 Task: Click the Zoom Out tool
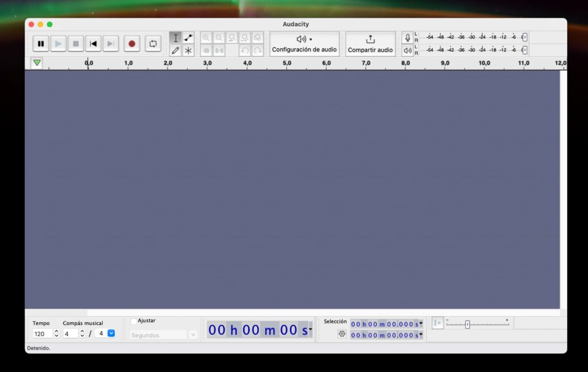(x=219, y=38)
